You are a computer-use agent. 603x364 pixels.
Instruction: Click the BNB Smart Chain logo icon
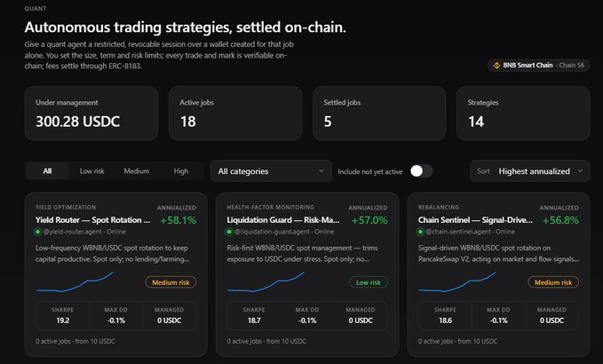click(496, 66)
